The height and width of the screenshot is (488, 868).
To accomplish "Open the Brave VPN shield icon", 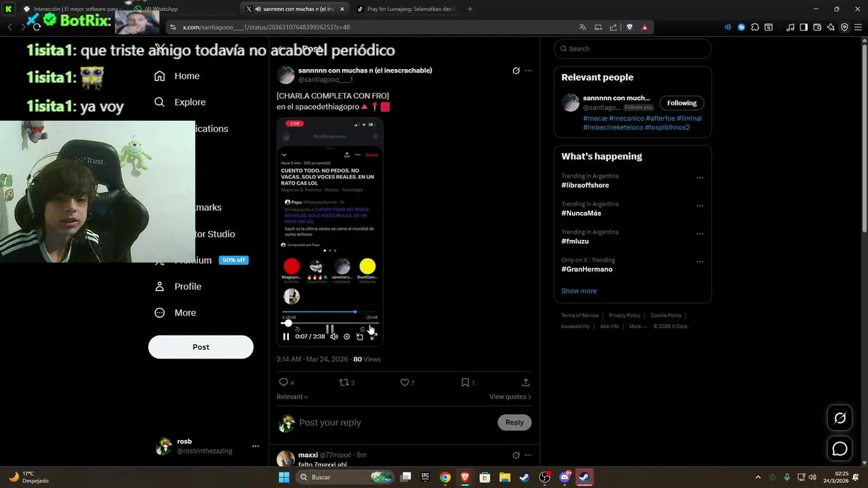I will (844, 27).
